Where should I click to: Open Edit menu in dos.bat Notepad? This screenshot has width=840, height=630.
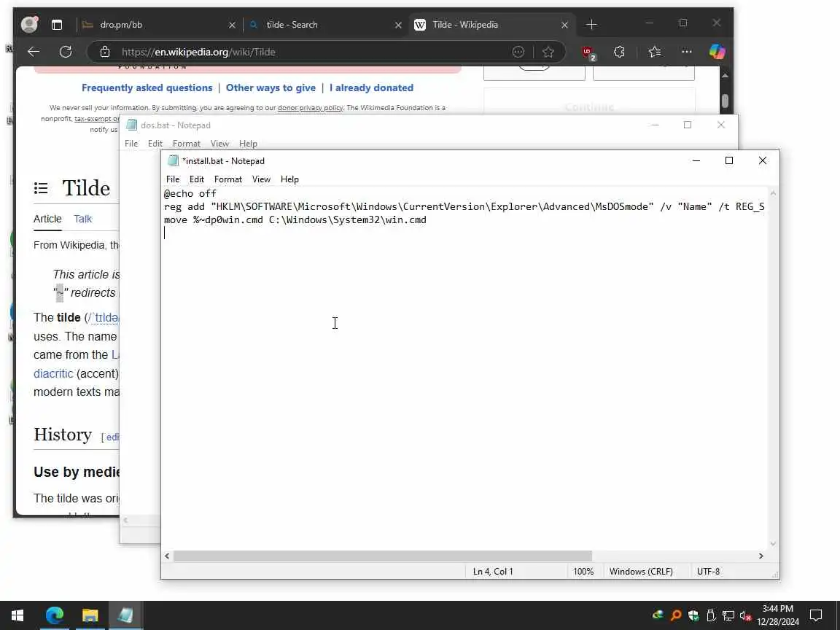[155, 144]
